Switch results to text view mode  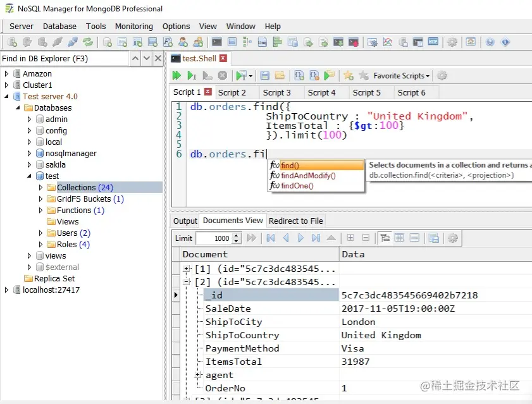414,238
